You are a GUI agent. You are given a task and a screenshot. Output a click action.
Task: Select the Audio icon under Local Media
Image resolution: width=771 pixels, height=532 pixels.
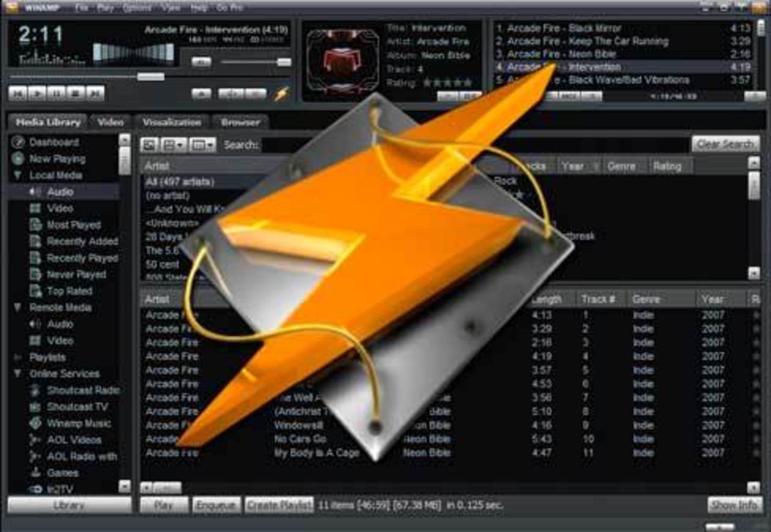click(36, 192)
